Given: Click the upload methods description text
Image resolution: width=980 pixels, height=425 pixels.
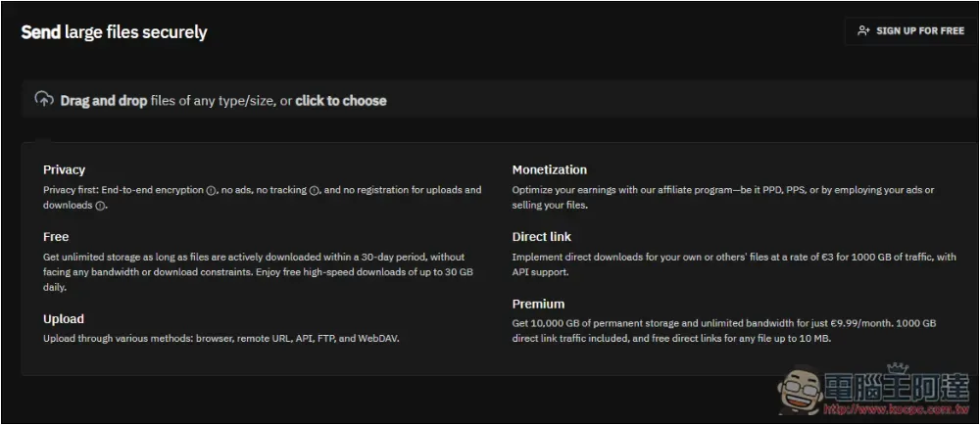Looking at the screenshot, I should 221,339.
